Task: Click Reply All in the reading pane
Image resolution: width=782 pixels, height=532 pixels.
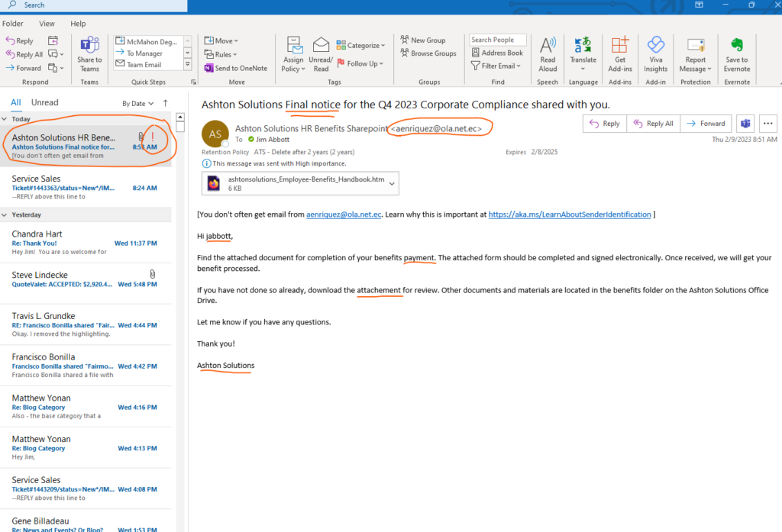Action: point(654,123)
